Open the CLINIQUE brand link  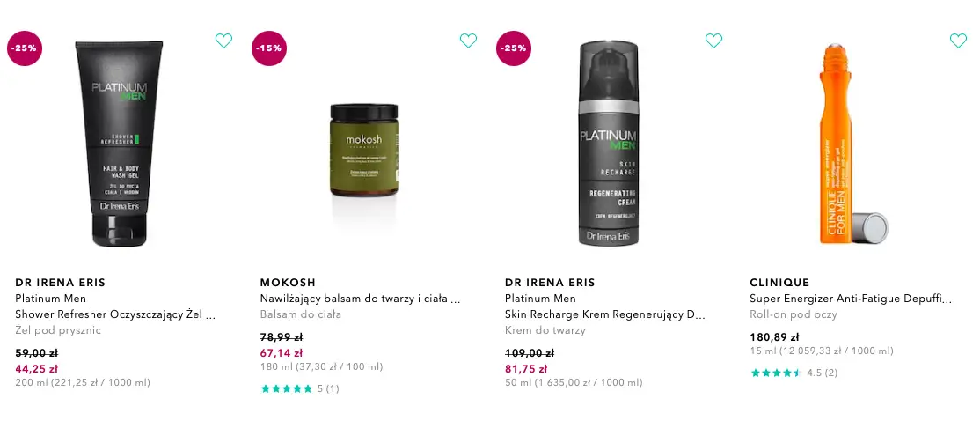coord(779,283)
